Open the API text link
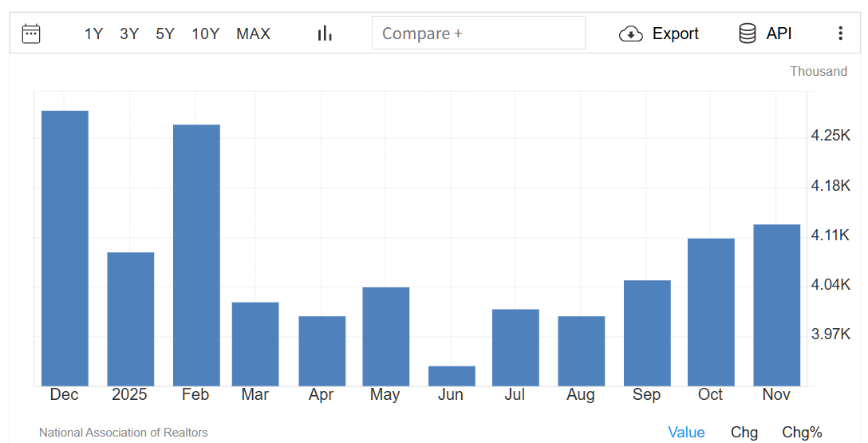The height and width of the screenshot is (443, 868). [x=779, y=34]
